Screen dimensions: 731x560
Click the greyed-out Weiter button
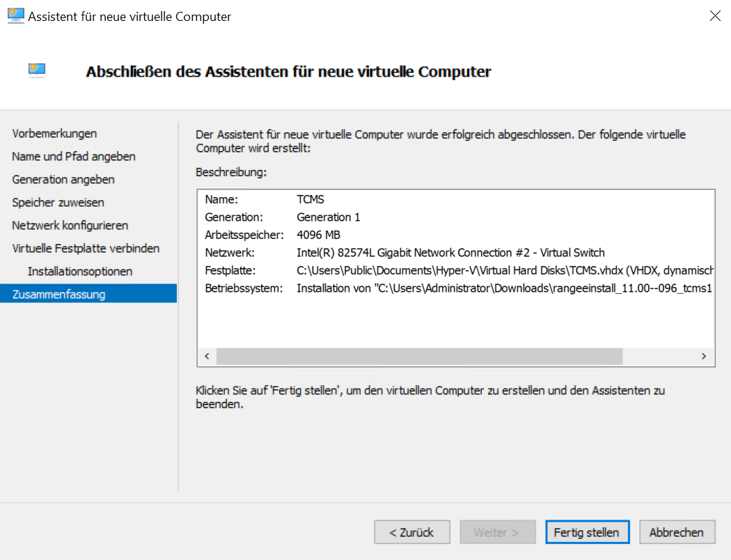point(496,532)
